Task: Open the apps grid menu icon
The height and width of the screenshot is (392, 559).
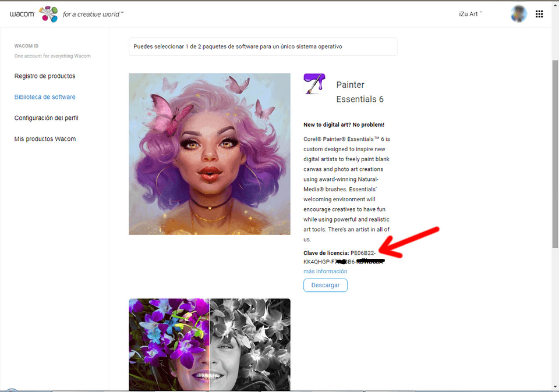Action: tap(539, 14)
